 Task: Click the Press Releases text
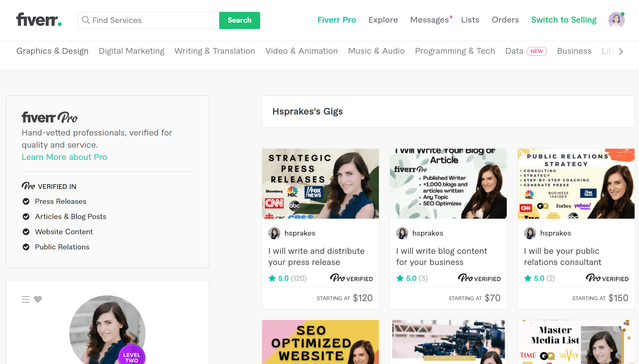(61, 201)
